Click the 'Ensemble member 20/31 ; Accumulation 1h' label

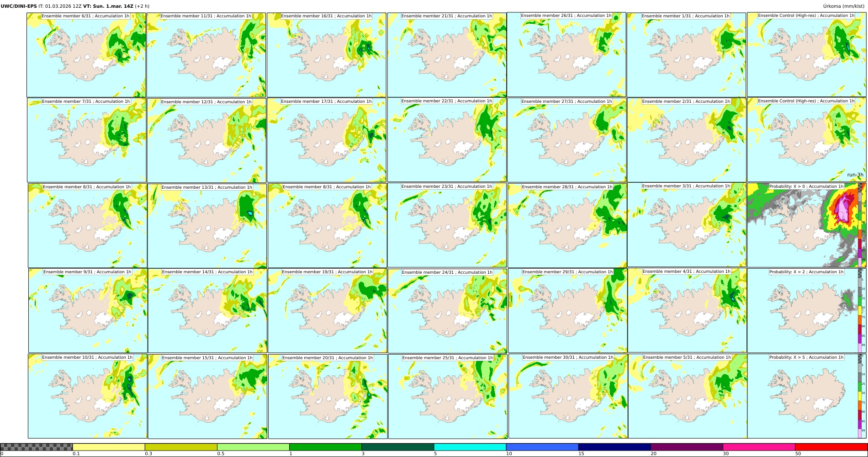pyautogui.click(x=328, y=358)
